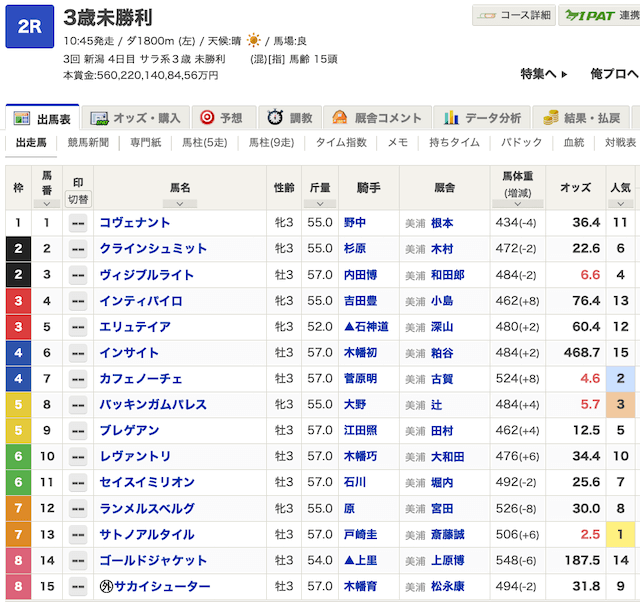Click the オッズ・購入 tab icon
This screenshot has height=602, width=640.
tap(98, 118)
